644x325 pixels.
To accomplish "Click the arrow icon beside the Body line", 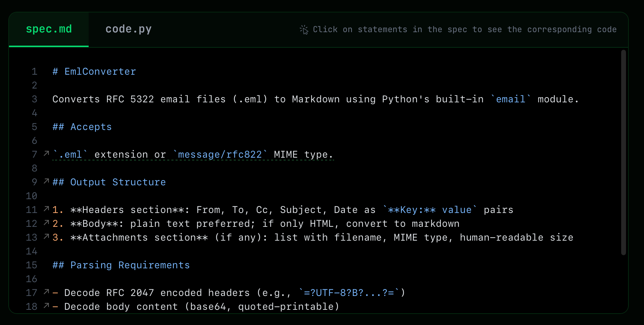I will pyautogui.click(x=46, y=223).
